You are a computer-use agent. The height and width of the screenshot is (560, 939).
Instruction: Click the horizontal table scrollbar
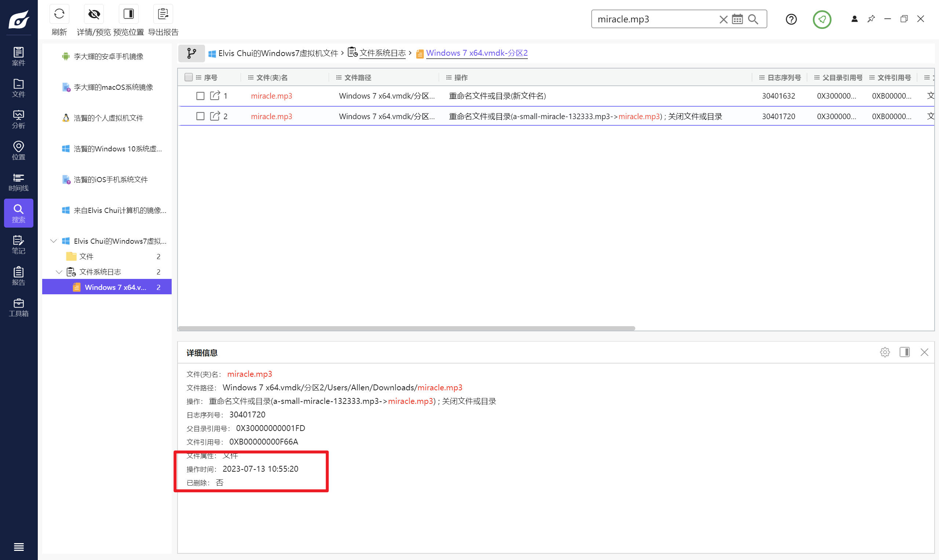tap(406, 328)
